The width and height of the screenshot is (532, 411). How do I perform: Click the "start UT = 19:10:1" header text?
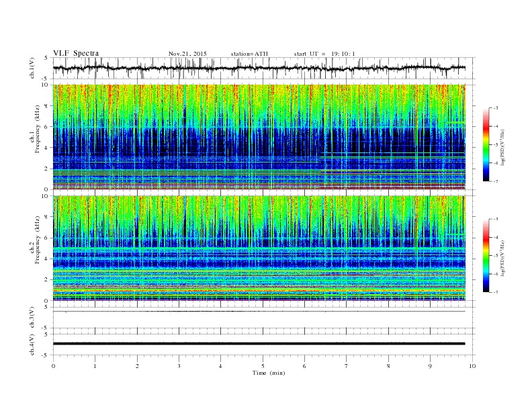click(x=324, y=54)
